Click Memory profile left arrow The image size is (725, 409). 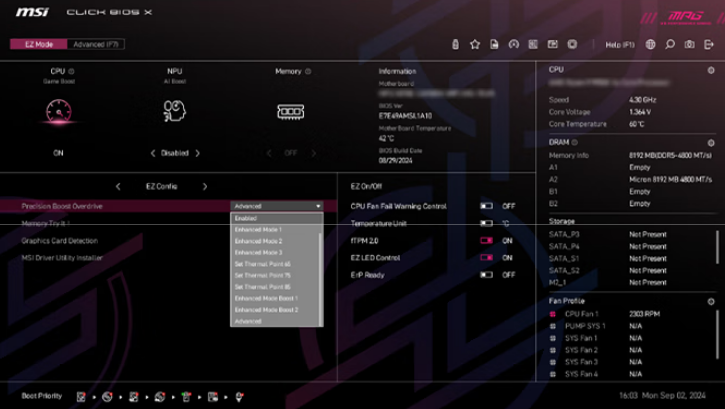point(269,153)
